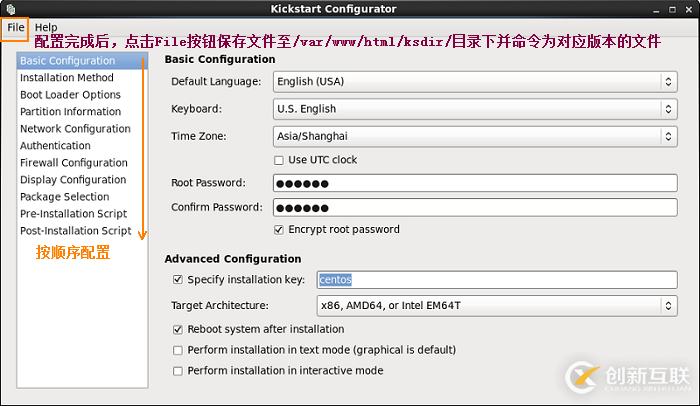The height and width of the screenshot is (406, 700).
Task: Select Firewall Configuration item
Action: [x=74, y=163]
